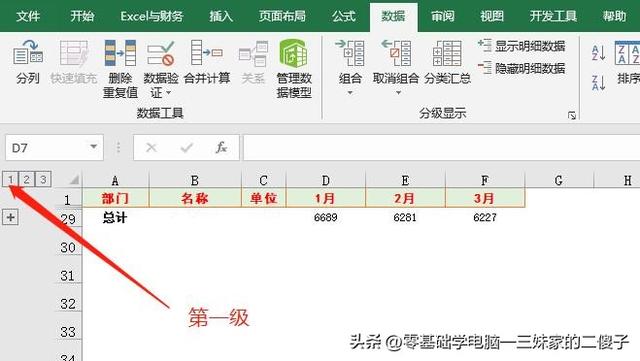This screenshot has height=361, width=640.
Task: Click into the formula bar input
Action: pyautogui.click(x=441, y=147)
